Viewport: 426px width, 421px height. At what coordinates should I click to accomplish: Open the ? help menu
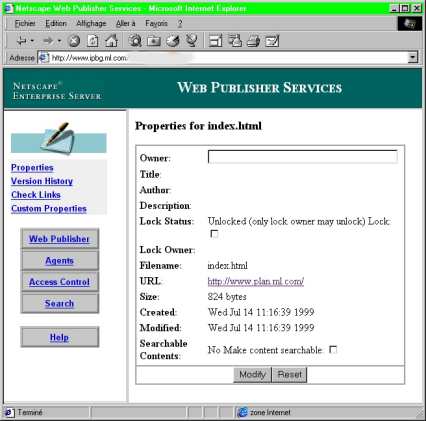click(180, 24)
